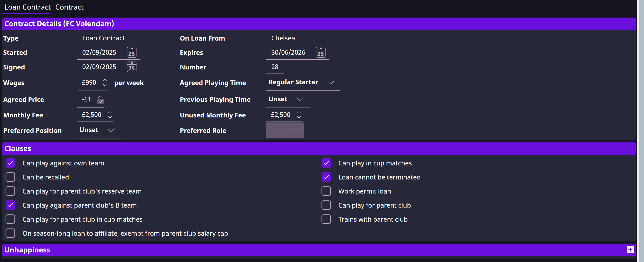This screenshot has height=262, width=644.
Task: Increase Wages with the up arrow
Action: (105, 80)
